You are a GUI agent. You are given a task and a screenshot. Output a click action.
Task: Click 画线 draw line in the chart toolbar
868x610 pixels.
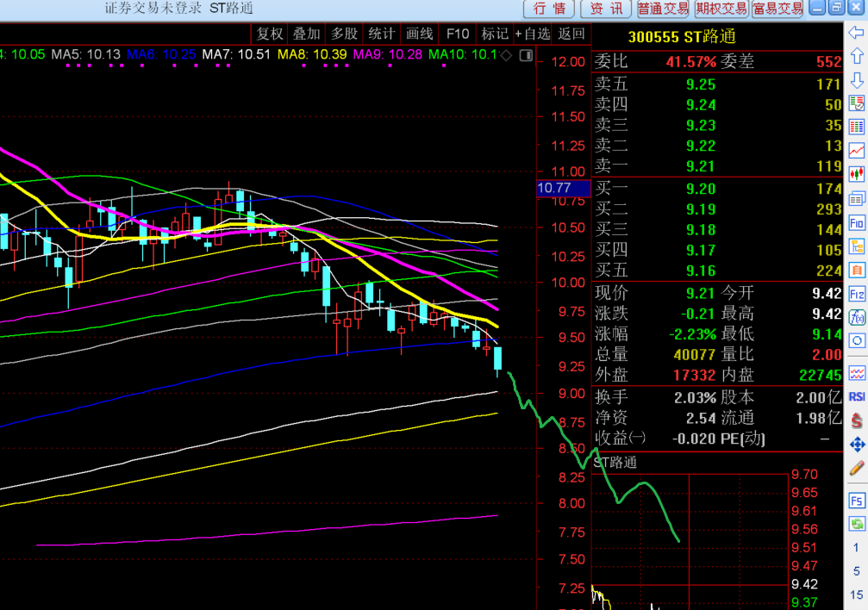coord(420,34)
